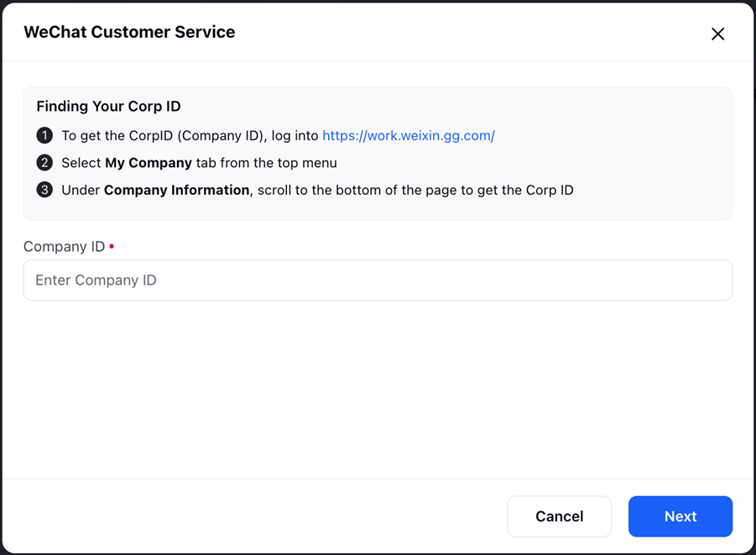Click the bold My Company text
Screen dimensions: 756x555
[149, 163]
